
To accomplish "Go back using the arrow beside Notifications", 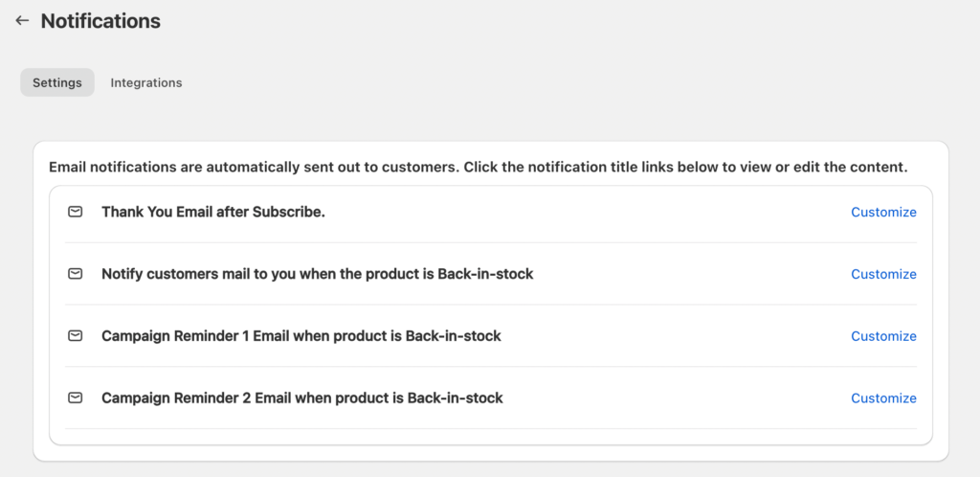I will click(x=23, y=21).
